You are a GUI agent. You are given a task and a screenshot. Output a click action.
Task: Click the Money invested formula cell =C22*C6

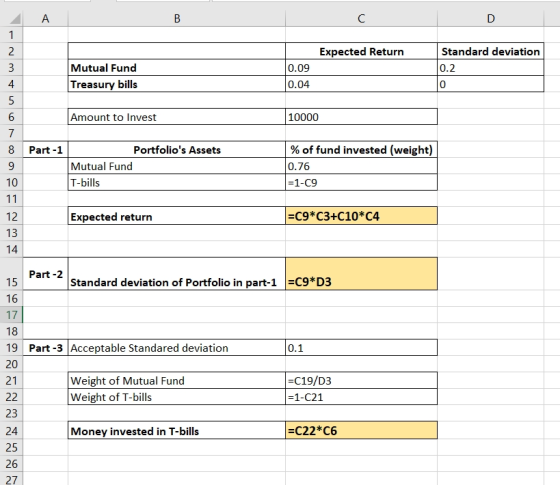pos(361,430)
